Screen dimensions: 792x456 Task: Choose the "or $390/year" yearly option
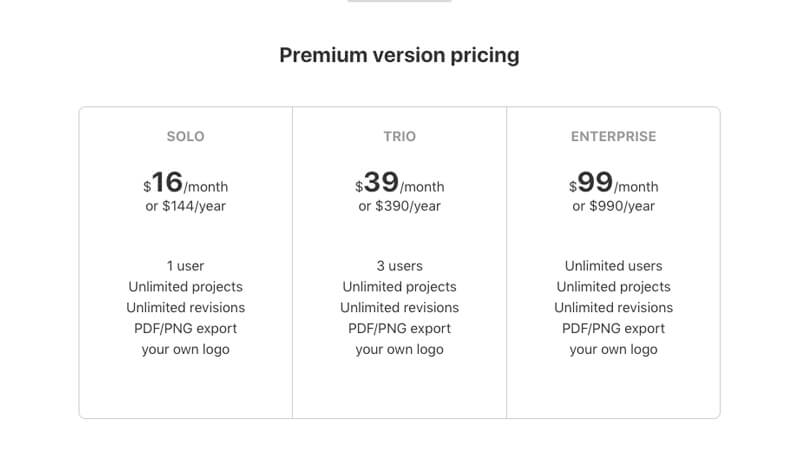point(399,207)
